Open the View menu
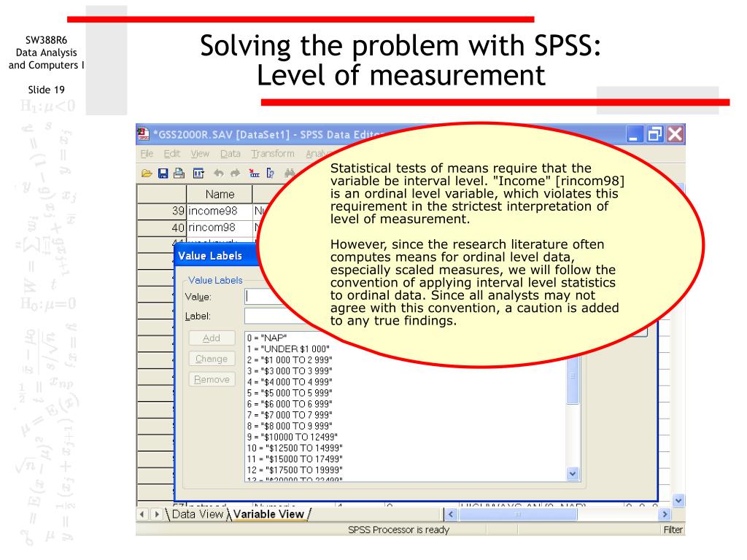The width and height of the screenshot is (747, 560). pyautogui.click(x=200, y=153)
